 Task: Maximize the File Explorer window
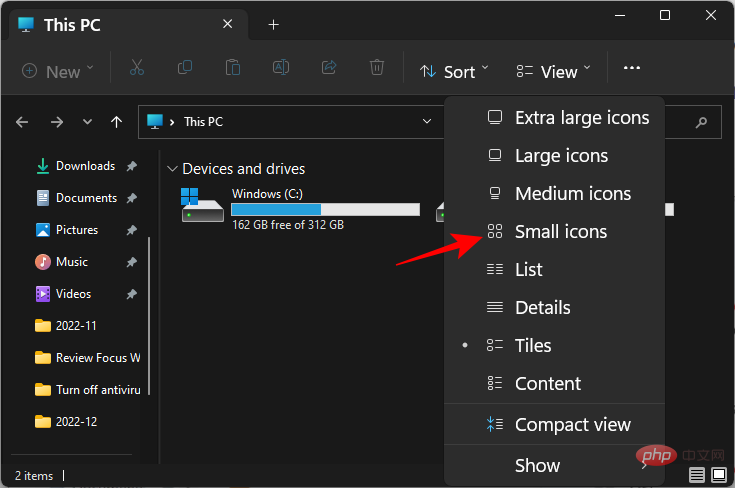tap(665, 15)
